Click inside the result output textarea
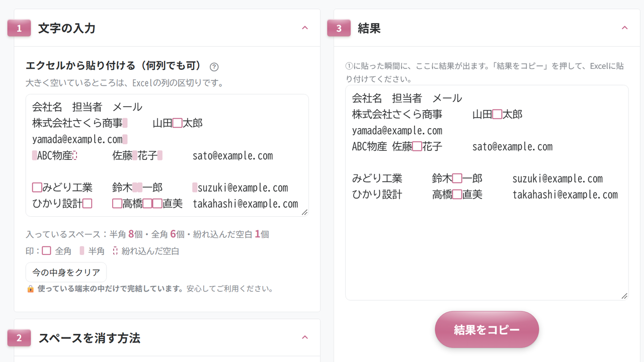 [x=487, y=193]
